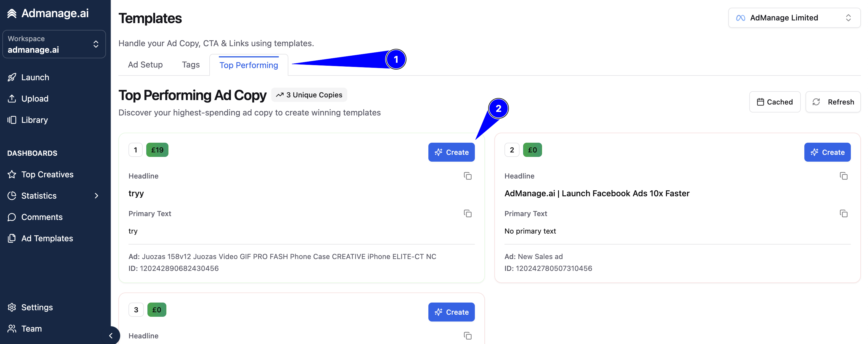Copy card 2's primary text with its copy icon
868x344 pixels.
pyautogui.click(x=843, y=214)
